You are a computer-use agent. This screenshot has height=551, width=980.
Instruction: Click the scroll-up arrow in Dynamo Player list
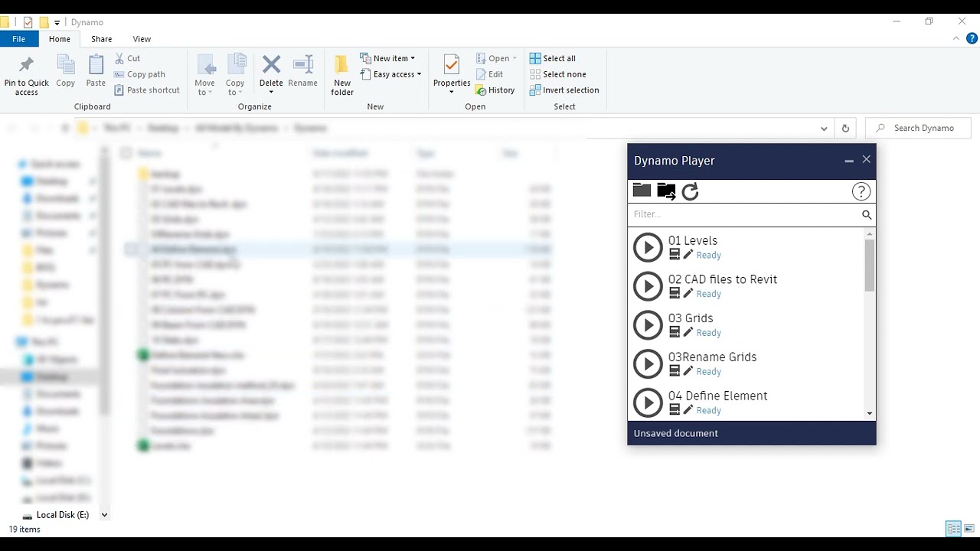[870, 234]
